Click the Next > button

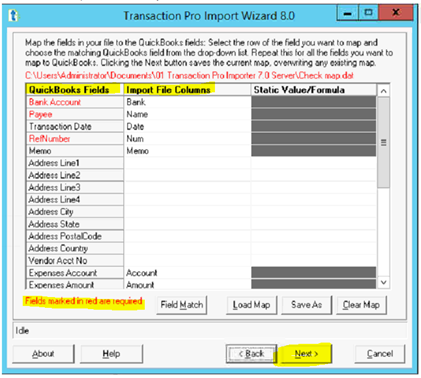[x=306, y=354]
